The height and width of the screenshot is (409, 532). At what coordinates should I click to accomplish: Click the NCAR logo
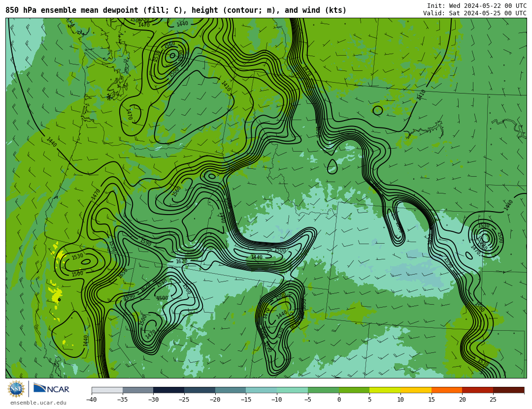pyautogui.click(x=52, y=388)
